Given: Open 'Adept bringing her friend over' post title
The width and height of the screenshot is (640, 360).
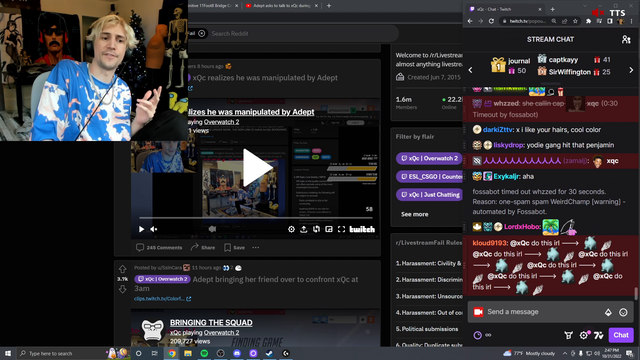Looking at the screenshot, I should coord(246,284).
